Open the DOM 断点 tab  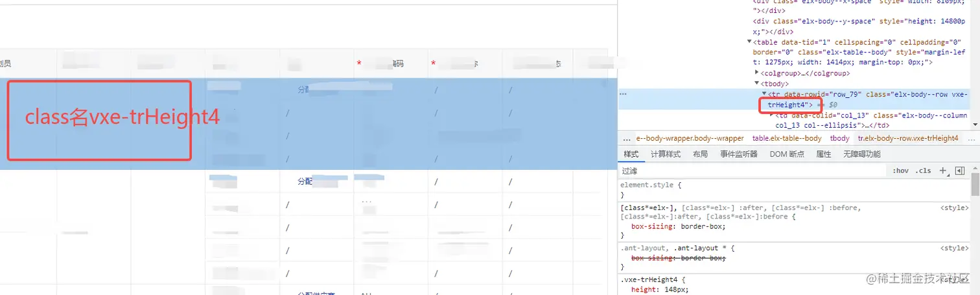pos(787,154)
